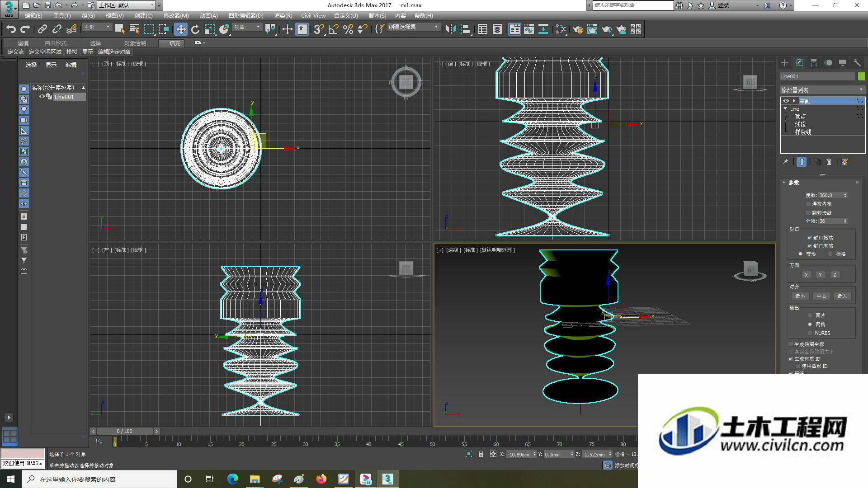Toggle Line001 visibility eye in scene explorer

(x=42, y=97)
